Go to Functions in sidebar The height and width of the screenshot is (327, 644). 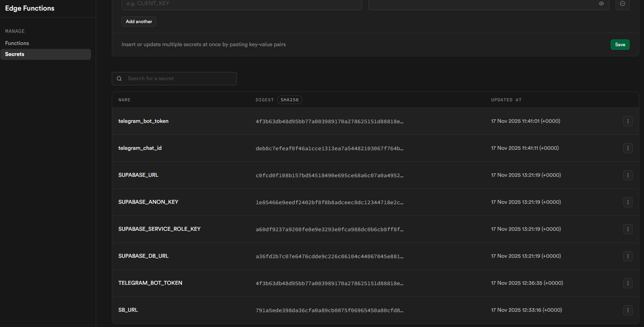point(17,43)
